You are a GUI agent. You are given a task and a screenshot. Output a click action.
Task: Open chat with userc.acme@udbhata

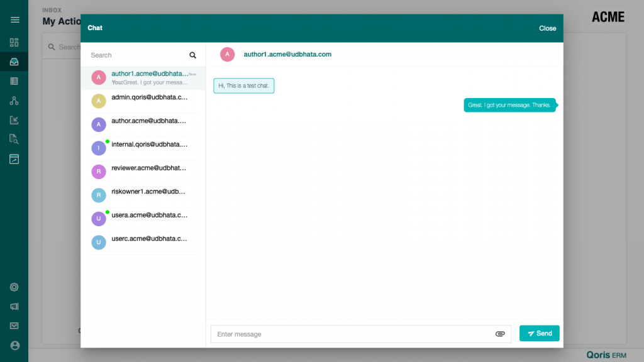coord(143,242)
